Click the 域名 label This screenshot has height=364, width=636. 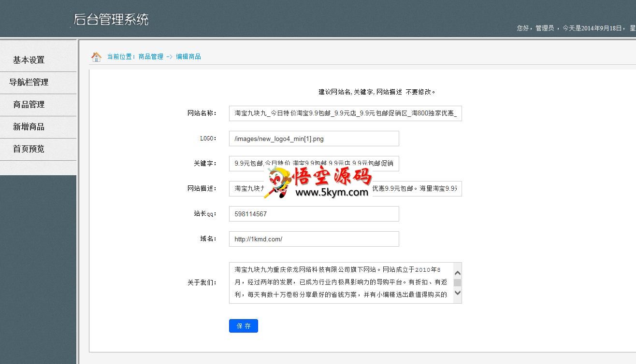pyautogui.click(x=208, y=239)
